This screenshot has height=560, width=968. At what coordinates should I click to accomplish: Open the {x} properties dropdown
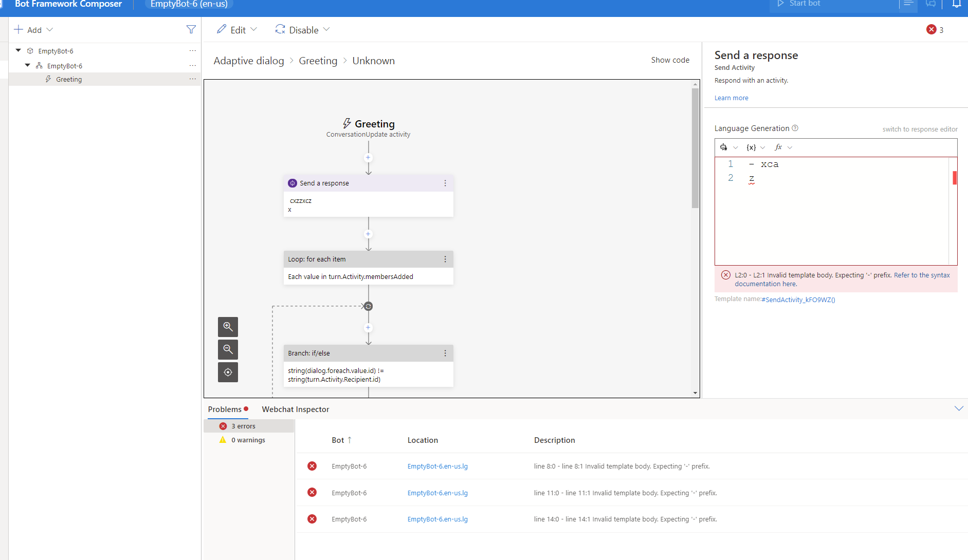(x=756, y=147)
